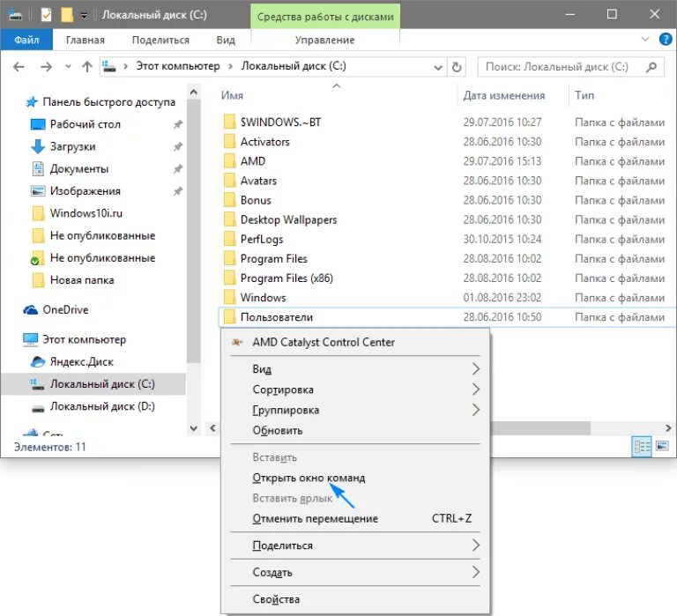This screenshot has height=616, width=677.
Task: Click Этот компьютер in the address bar
Action: (x=178, y=66)
